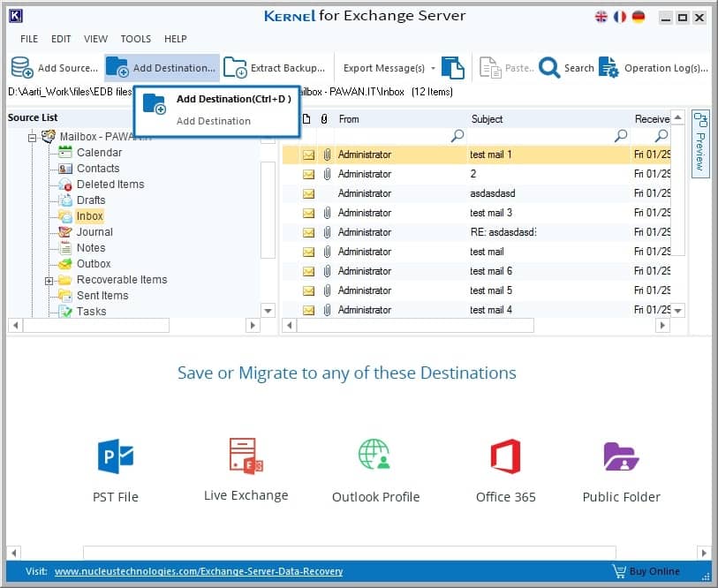Open the FILE menu
Image resolution: width=718 pixels, height=588 pixels.
click(x=29, y=39)
